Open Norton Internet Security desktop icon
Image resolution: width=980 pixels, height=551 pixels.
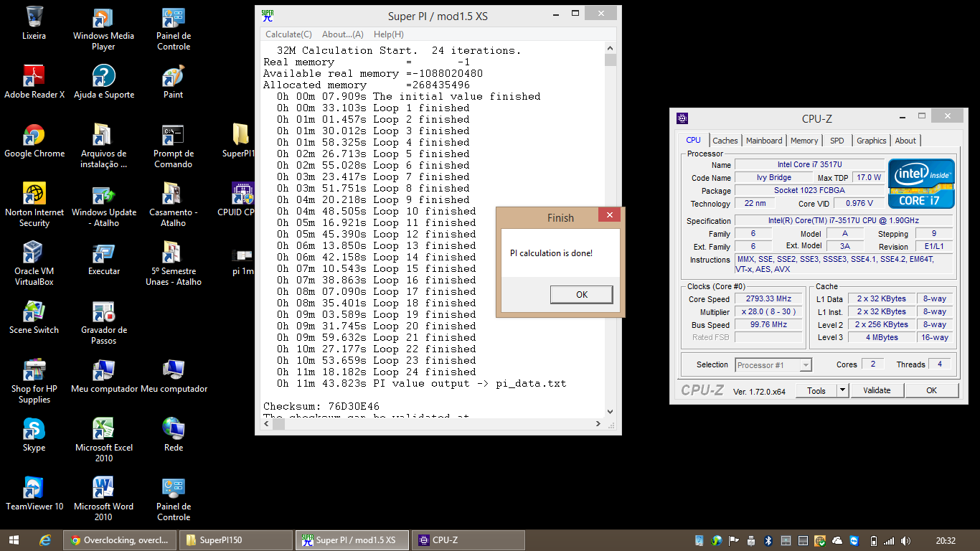click(34, 205)
